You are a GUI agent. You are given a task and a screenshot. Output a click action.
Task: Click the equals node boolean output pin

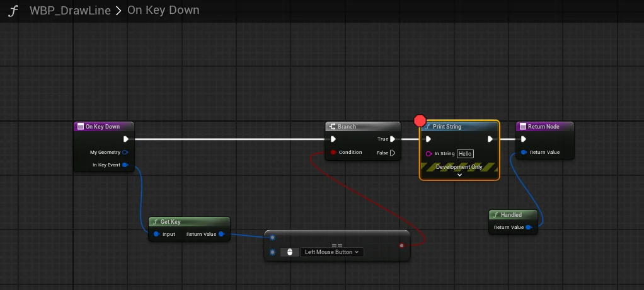pyautogui.click(x=401, y=245)
